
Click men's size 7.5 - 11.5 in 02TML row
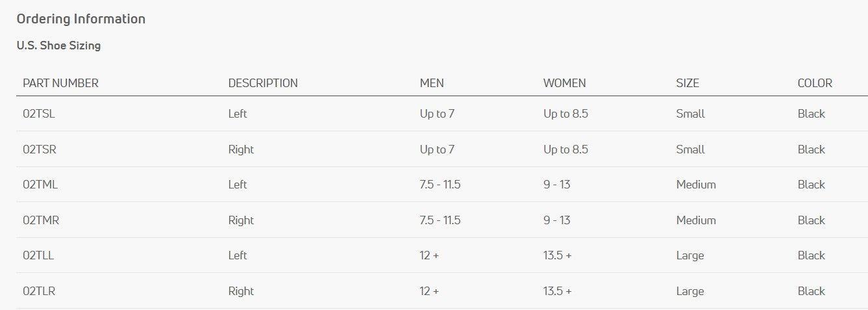(440, 185)
